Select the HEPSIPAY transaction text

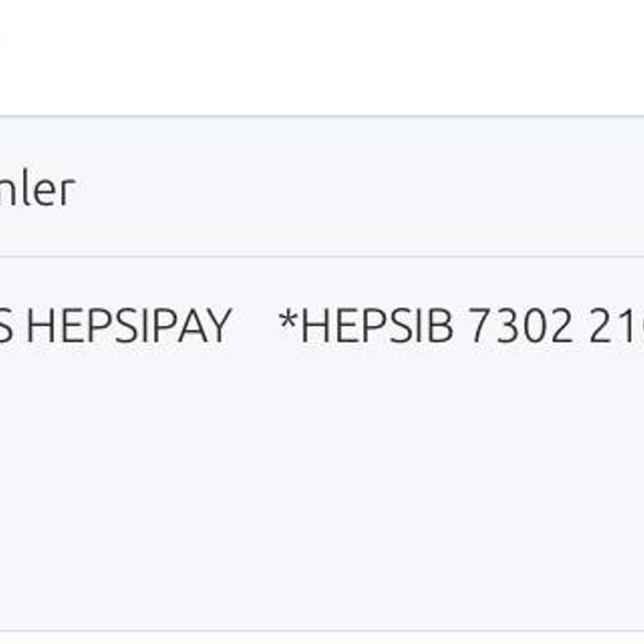[x=127, y=326]
